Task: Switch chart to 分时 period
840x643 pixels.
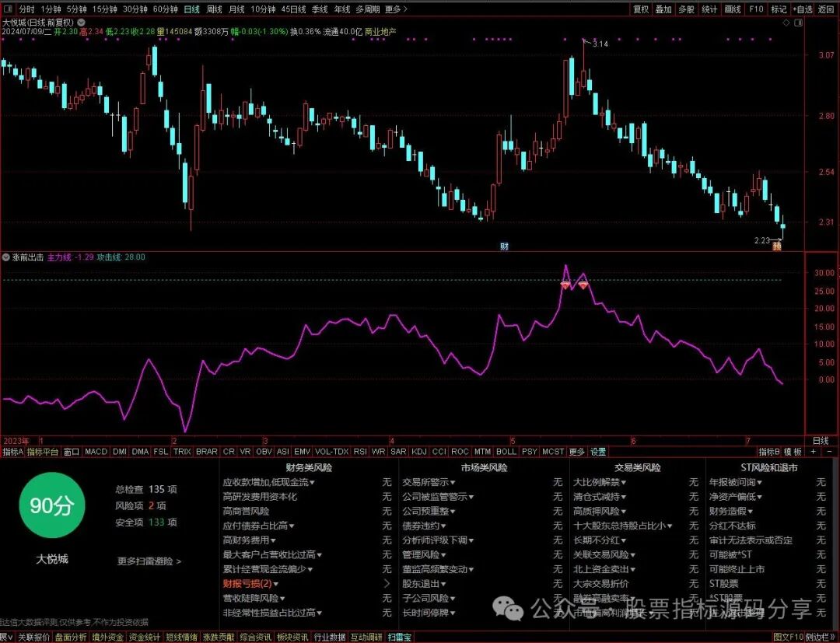Action: point(26,9)
